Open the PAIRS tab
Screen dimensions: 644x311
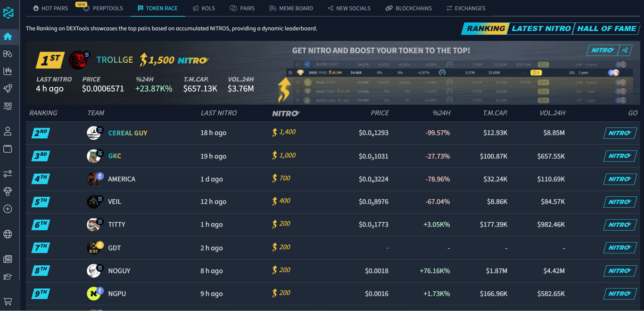242,8
